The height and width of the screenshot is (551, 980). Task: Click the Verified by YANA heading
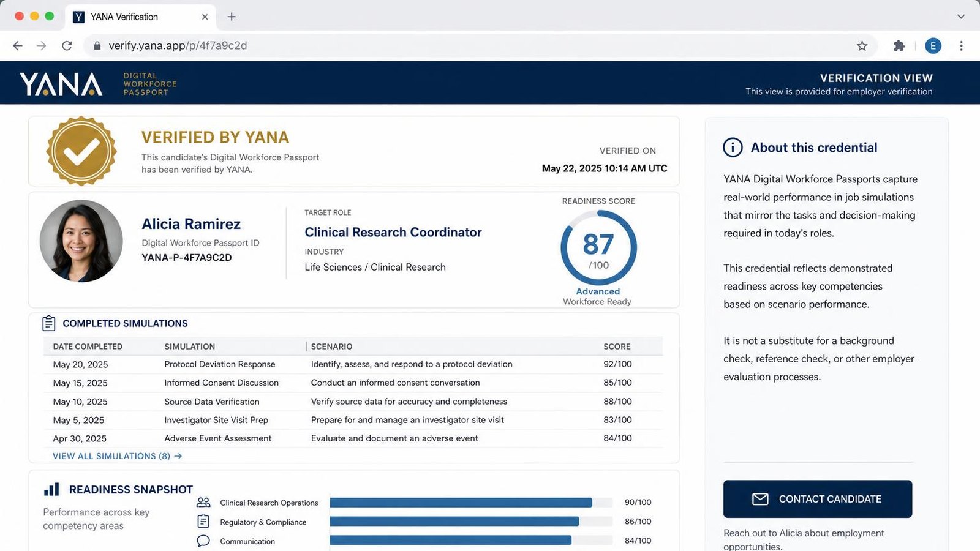[x=215, y=137]
